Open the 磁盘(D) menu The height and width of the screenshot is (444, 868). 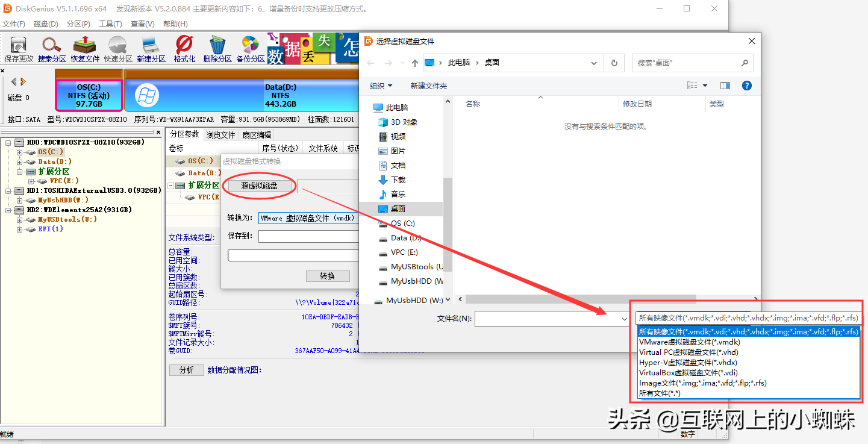point(46,24)
